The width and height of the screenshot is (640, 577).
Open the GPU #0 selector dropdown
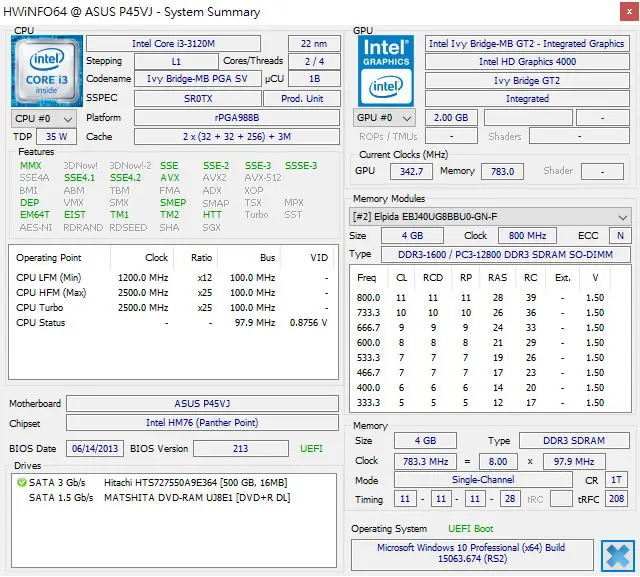point(384,118)
